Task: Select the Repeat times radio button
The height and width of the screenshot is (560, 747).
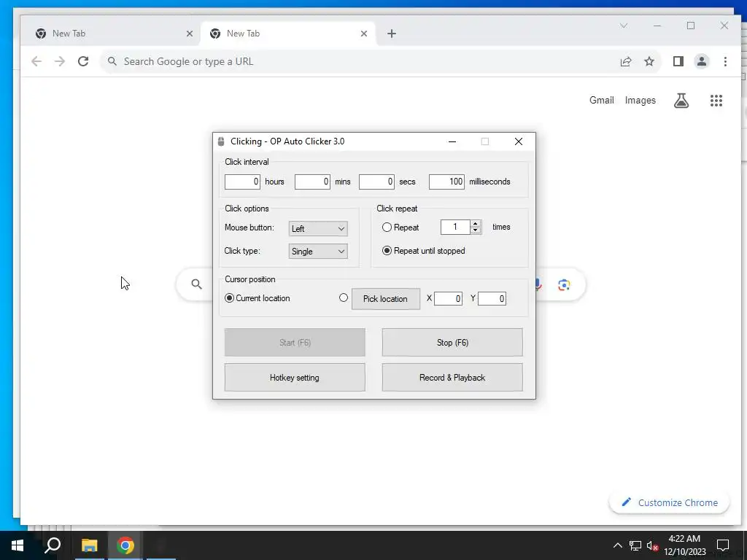Action: coord(387,227)
